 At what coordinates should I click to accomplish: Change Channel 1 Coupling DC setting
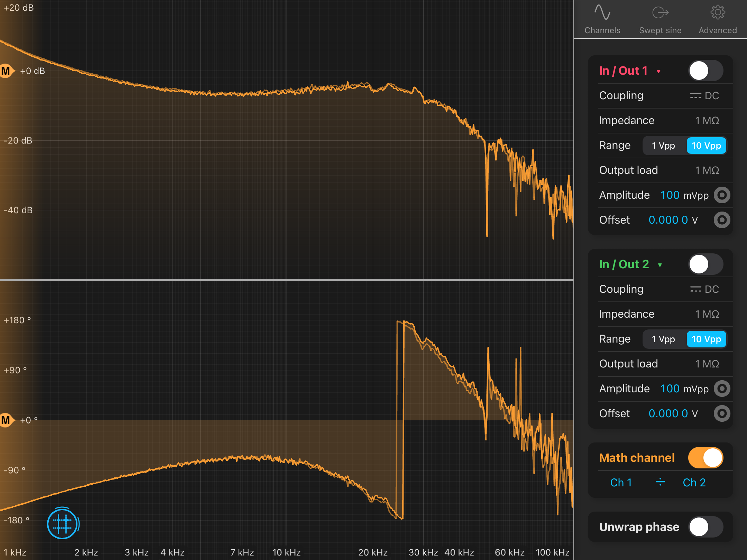coord(704,96)
